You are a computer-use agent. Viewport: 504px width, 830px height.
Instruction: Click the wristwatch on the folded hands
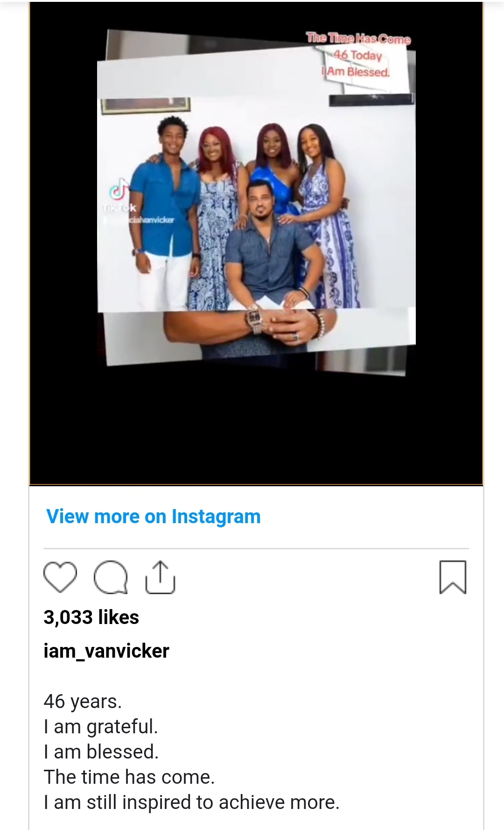[x=253, y=319]
